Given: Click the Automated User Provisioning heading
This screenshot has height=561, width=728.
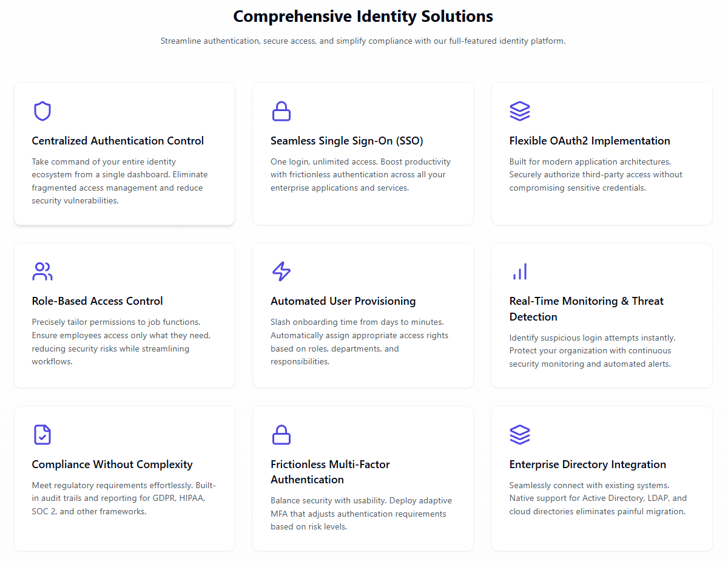Looking at the screenshot, I should pyautogui.click(x=343, y=301).
